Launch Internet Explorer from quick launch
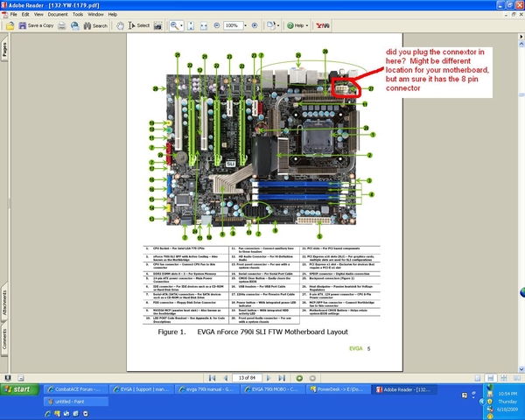The image size is (525, 420). coord(48,414)
